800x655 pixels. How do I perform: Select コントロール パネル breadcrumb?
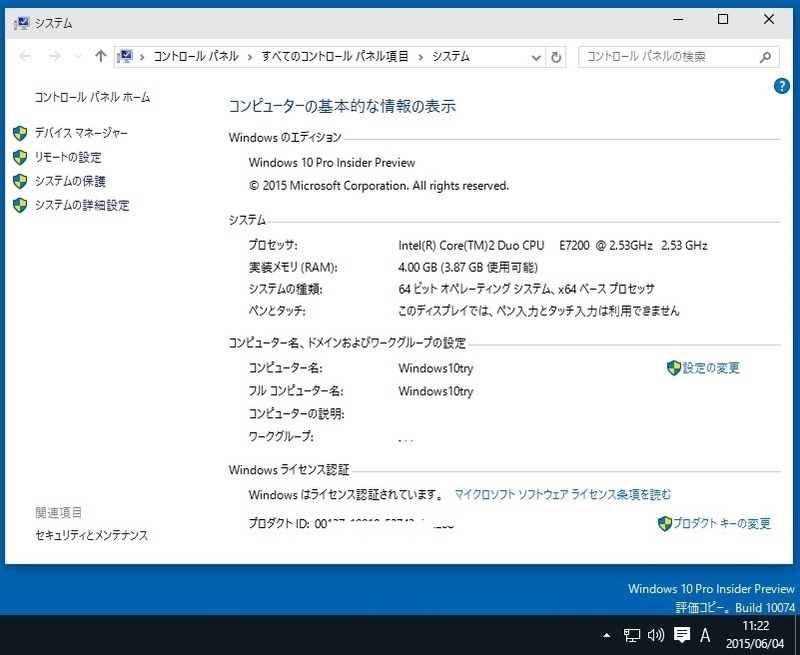196,56
